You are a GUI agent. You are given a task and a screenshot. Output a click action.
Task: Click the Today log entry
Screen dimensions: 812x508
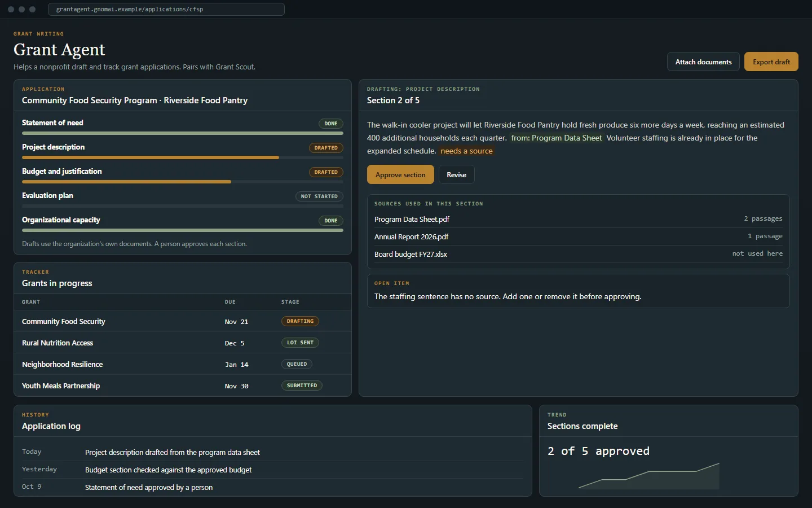tap(273, 452)
